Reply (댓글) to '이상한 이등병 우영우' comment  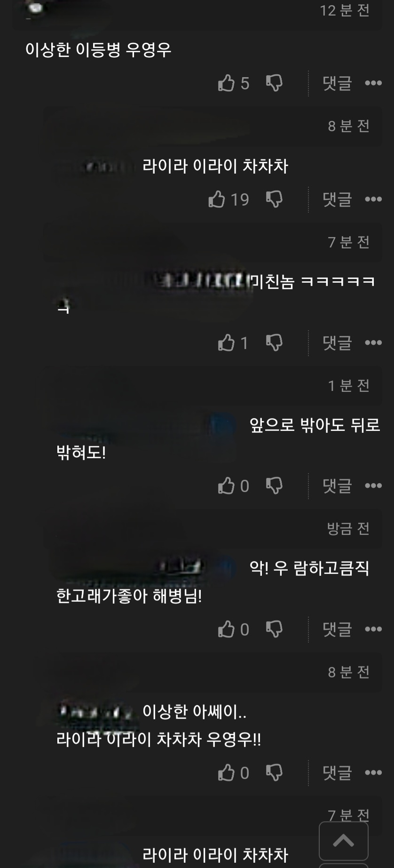click(337, 83)
